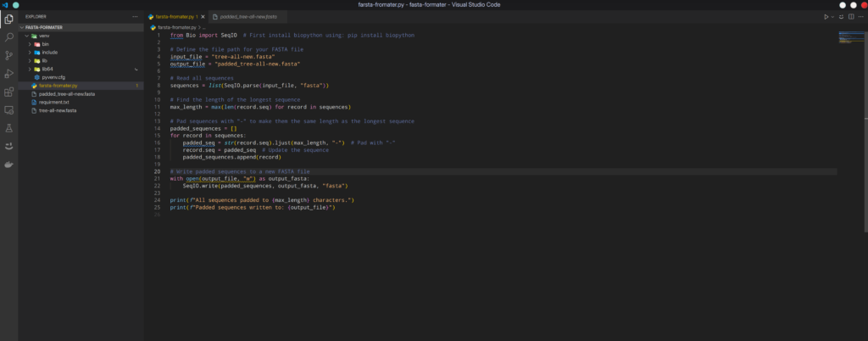Image resolution: width=868 pixels, height=341 pixels.
Task: Click the teal circle in title bar
Action: point(15,4)
